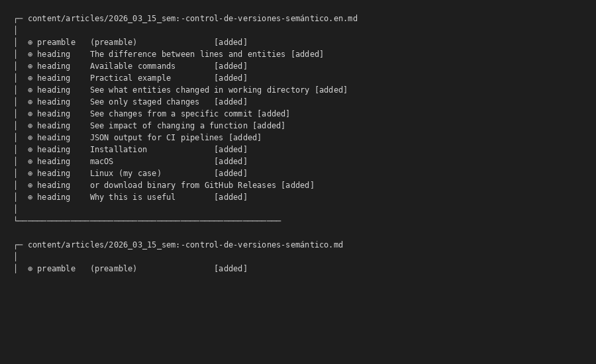Open the semántico.en.md file path header
Screen dimensions: 596x364
click(192, 19)
